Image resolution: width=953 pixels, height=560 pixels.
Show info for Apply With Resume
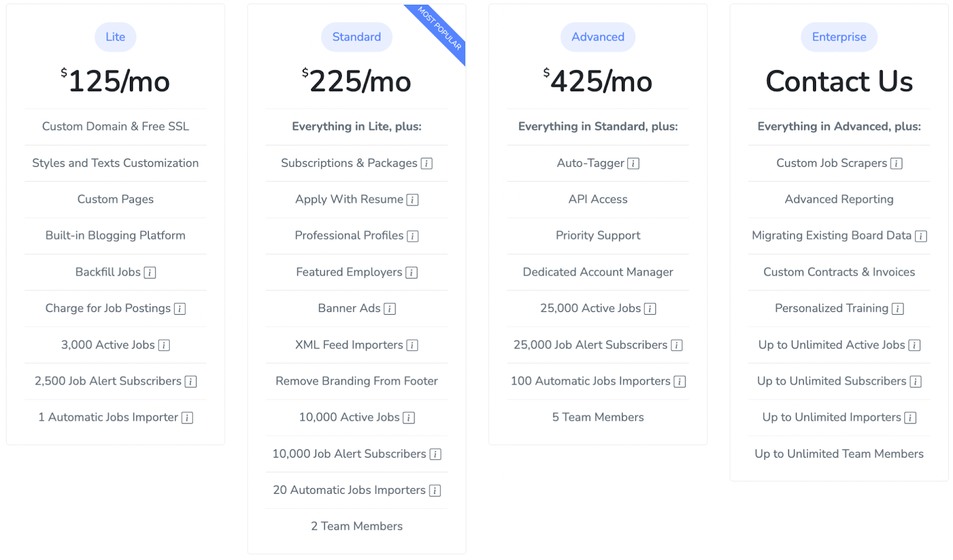point(412,200)
